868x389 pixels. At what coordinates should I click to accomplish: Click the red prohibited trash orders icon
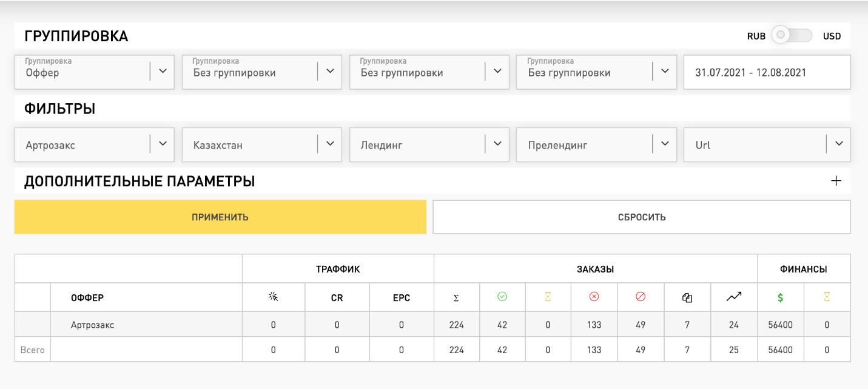tap(641, 297)
